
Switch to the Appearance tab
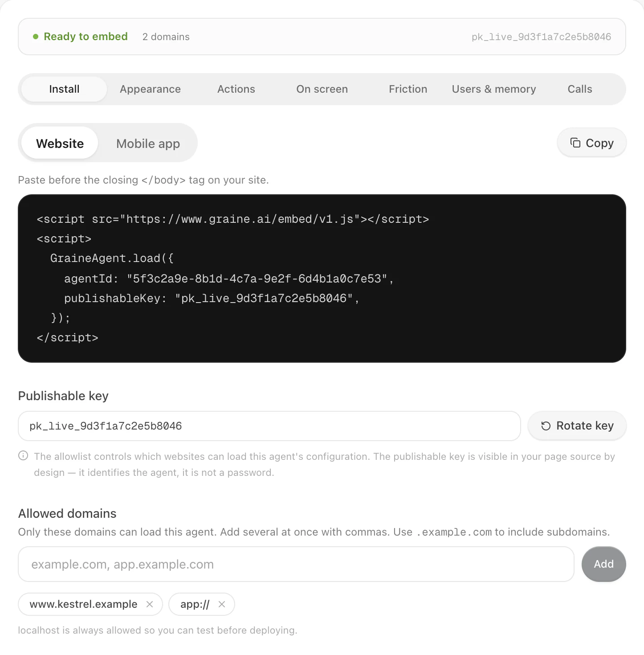(150, 89)
